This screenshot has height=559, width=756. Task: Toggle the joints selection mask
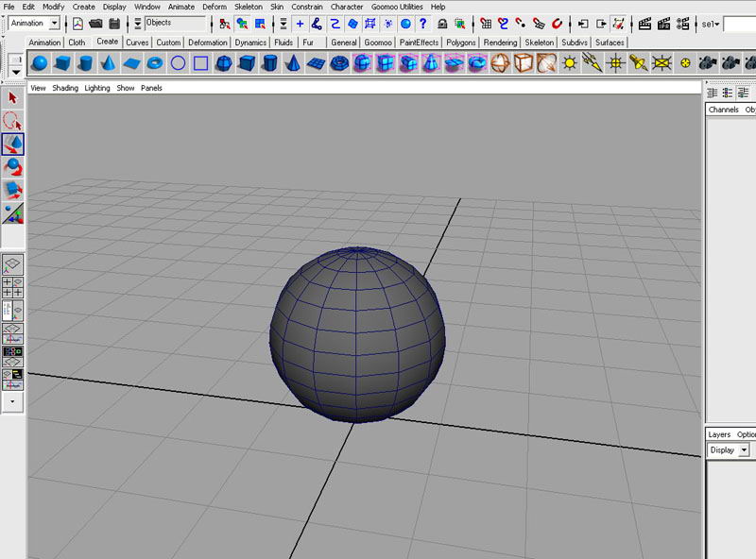tap(317, 24)
